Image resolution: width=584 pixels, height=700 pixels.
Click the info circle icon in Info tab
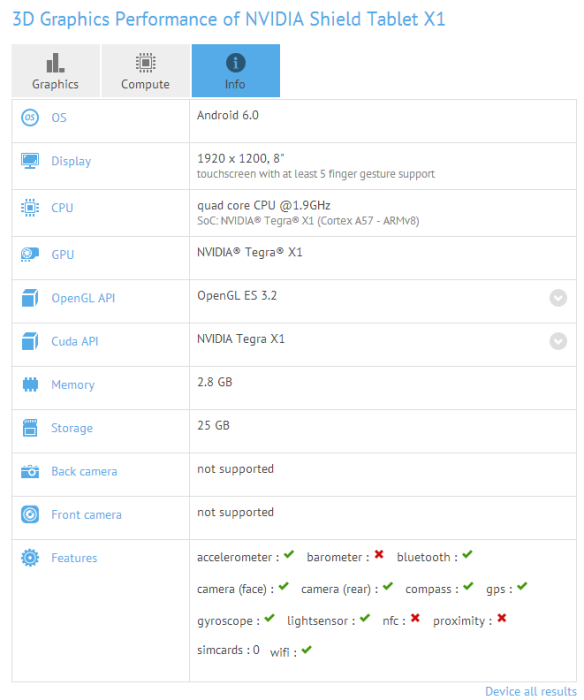coord(236,62)
